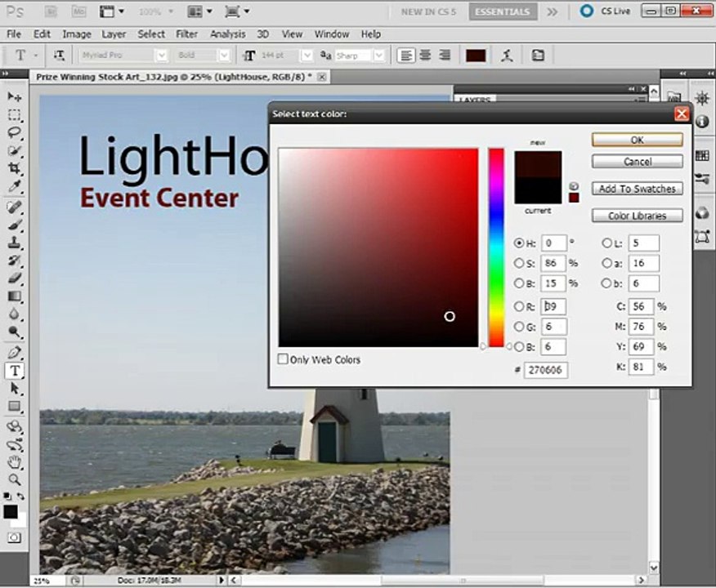
Task: Open the font style Bold dropdown
Action: point(224,56)
